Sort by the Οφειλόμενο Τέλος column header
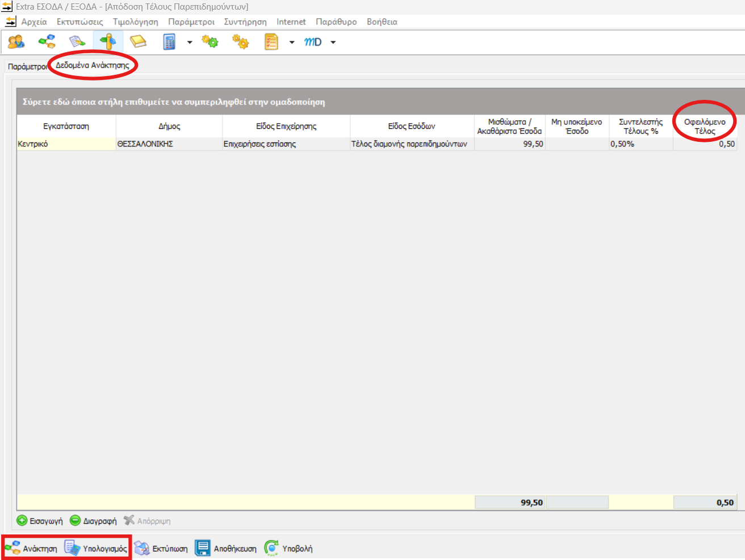 pyautogui.click(x=704, y=126)
